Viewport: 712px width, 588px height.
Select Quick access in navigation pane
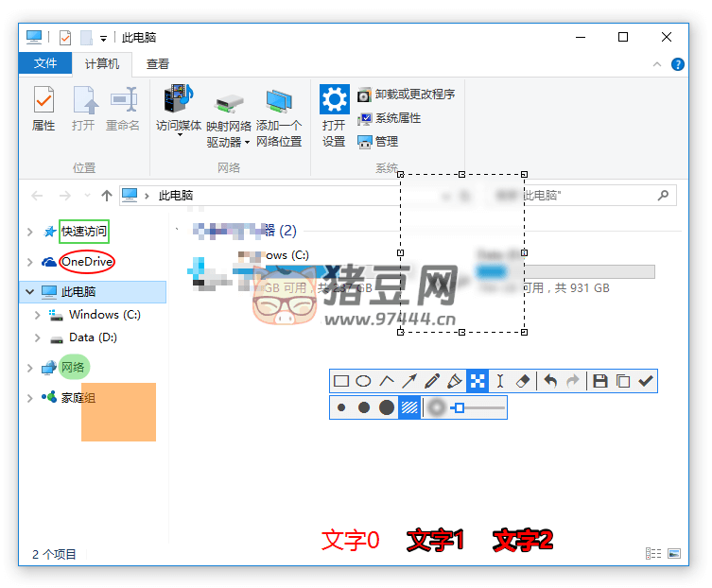click(84, 232)
